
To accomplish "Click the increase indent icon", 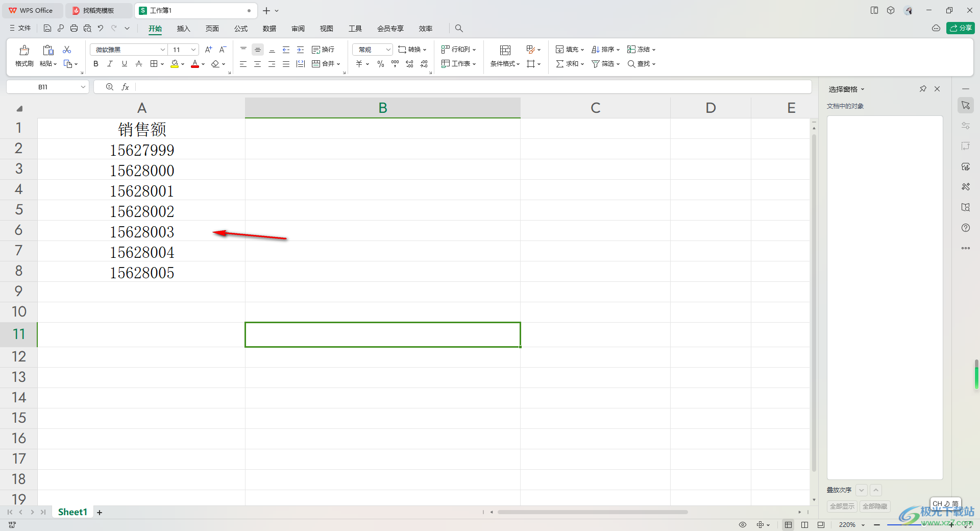I will [x=301, y=50].
